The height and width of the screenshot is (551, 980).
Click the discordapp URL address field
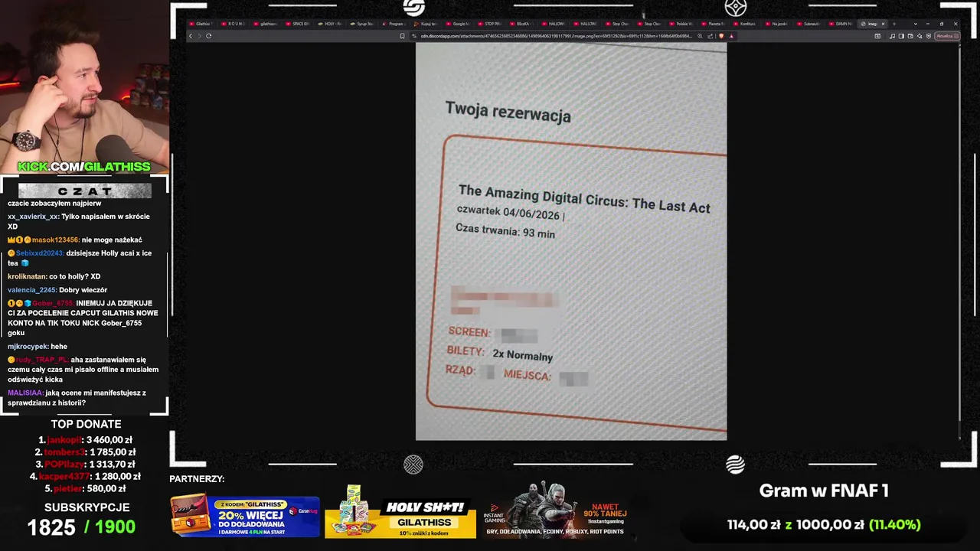(x=555, y=36)
